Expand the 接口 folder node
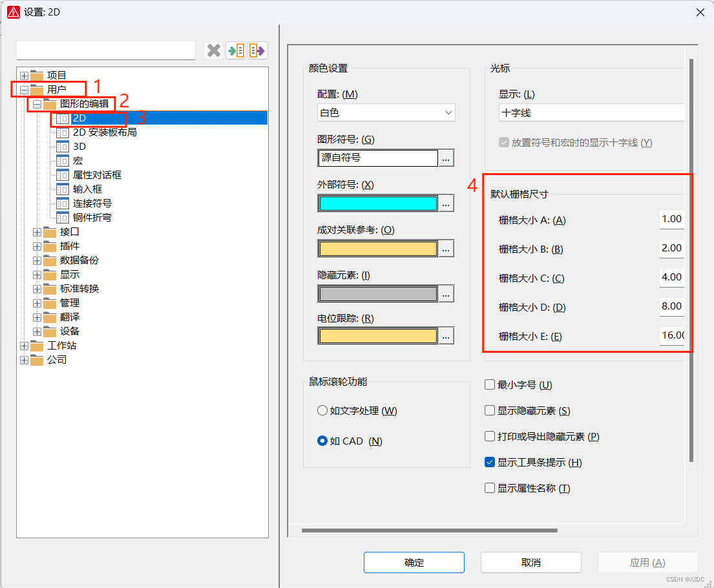Image resolution: width=714 pixels, height=588 pixels. point(37,232)
